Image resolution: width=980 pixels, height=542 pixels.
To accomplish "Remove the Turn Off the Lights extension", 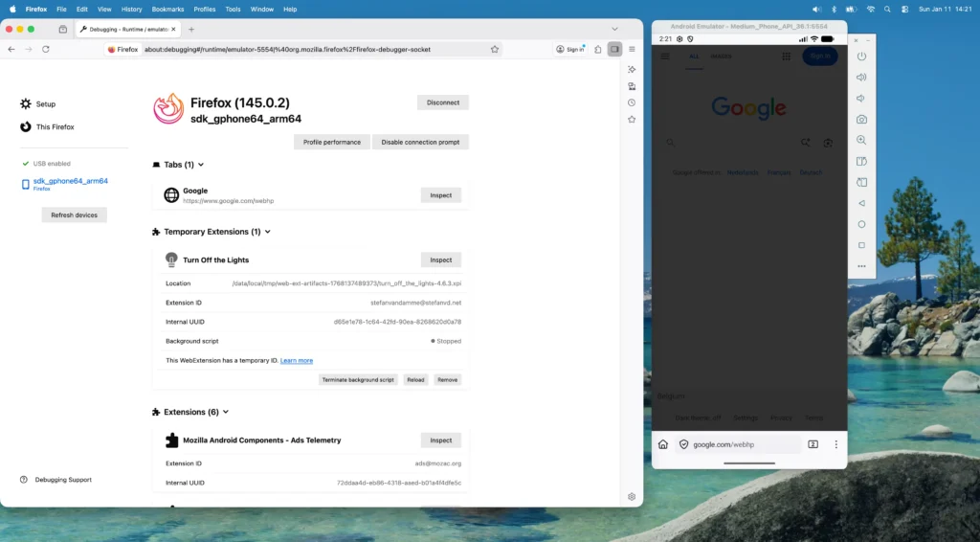I will click(x=448, y=379).
